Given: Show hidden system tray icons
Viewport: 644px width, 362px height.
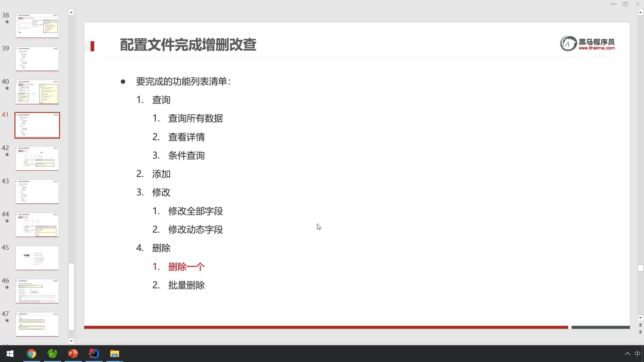Looking at the screenshot, I should click(627, 354).
